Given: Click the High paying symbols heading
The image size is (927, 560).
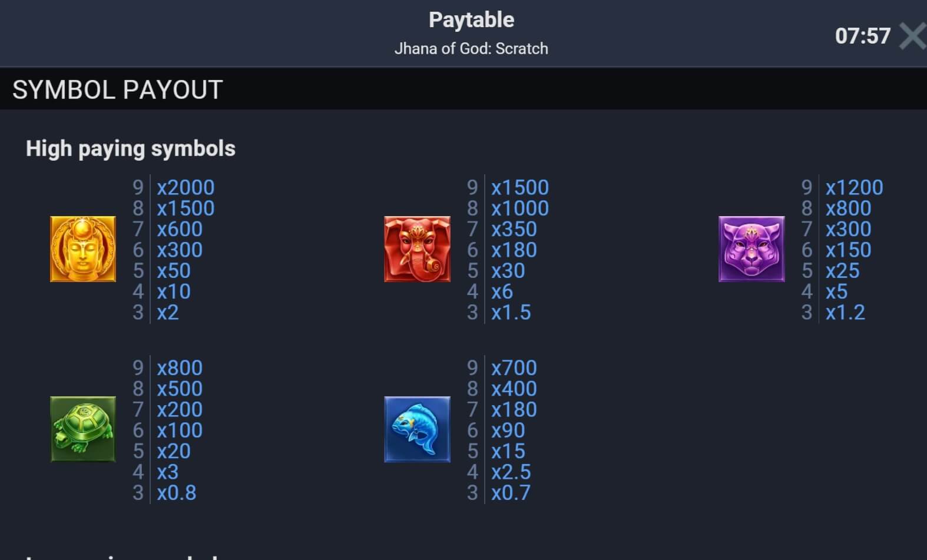Looking at the screenshot, I should coord(131,148).
